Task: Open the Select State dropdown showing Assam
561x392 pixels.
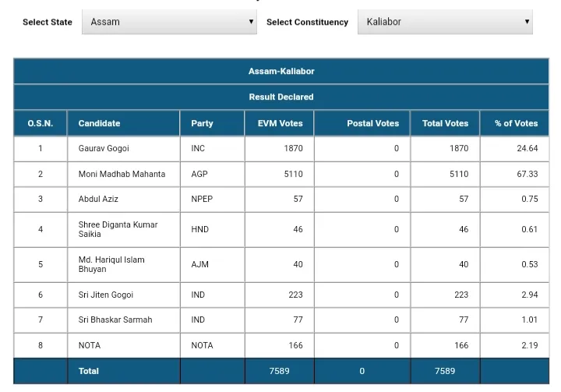Action: pyautogui.click(x=168, y=22)
